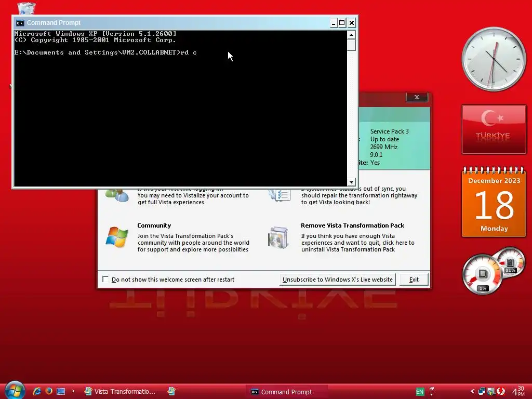Click the Remove Vista Transformation Pack icon

pos(279,237)
